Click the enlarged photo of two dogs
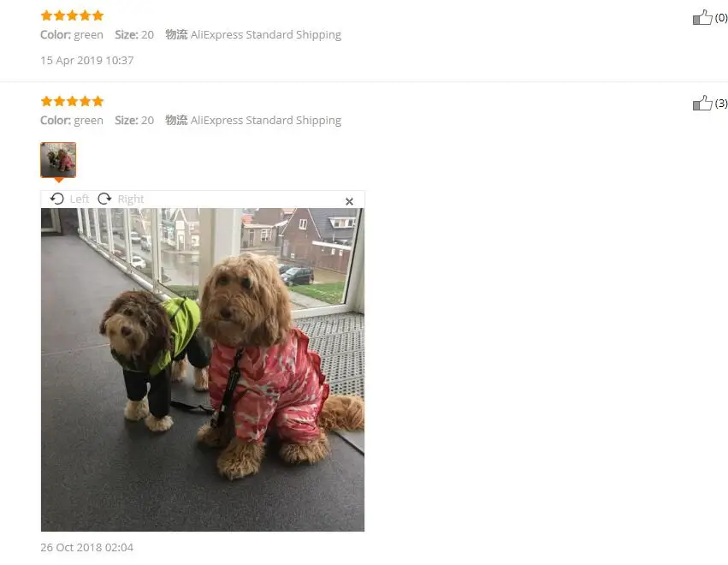The width and height of the screenshot is (728, 565). coord(203,369)
